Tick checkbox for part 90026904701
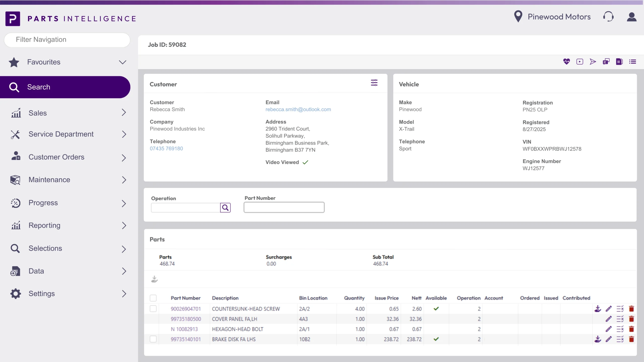This screenshot has height=362, width=644. (153, 309)
